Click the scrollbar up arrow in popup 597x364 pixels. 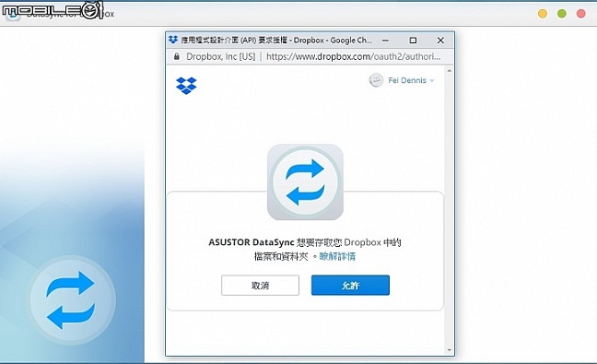click(x=450, y=71)
